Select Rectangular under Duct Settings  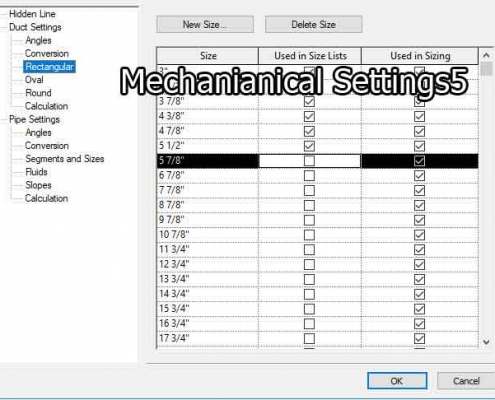49,67
